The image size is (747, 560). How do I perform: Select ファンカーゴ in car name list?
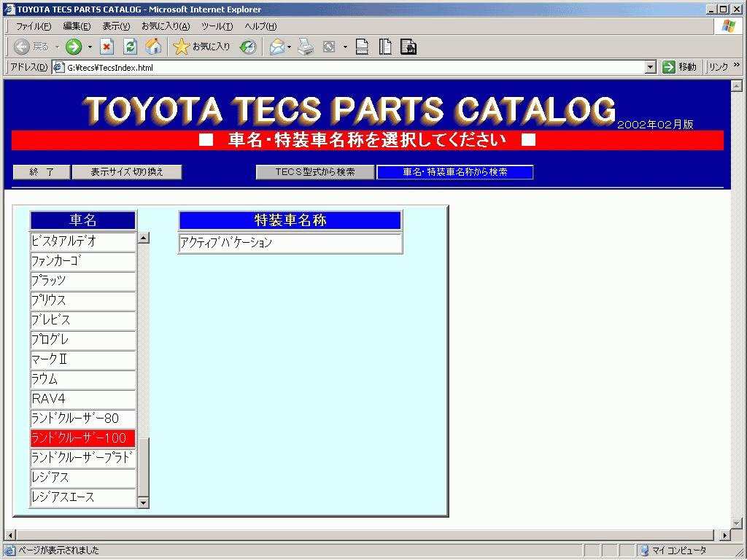pos(83,262)
